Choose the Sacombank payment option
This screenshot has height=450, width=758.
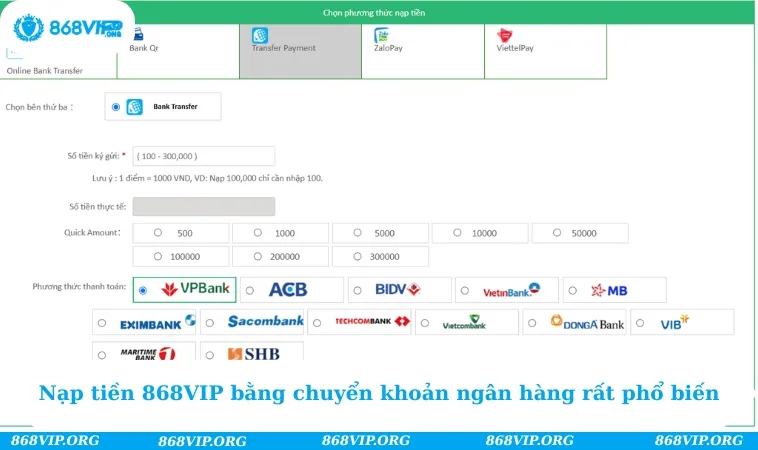pyautogui.click(x=265, y=322)
